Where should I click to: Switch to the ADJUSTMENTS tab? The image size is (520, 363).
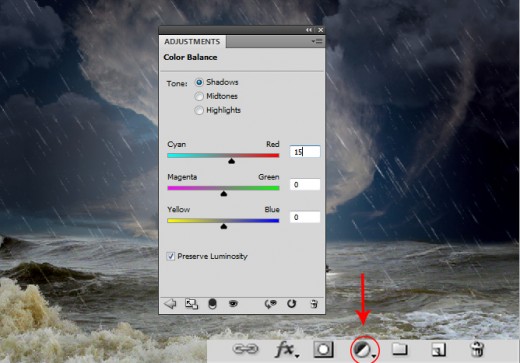tap(192, 42)
